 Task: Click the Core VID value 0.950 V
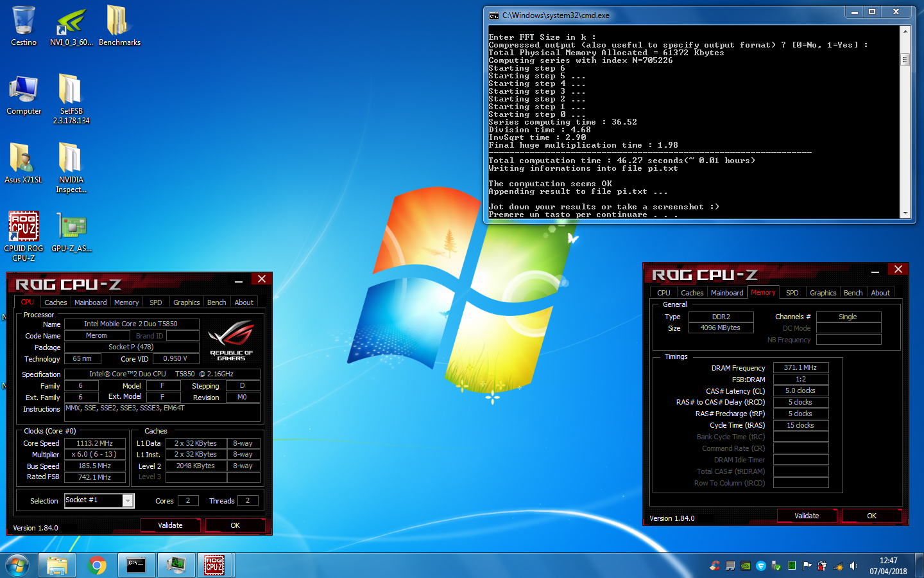pyautogui.click(x=175, y=358)
